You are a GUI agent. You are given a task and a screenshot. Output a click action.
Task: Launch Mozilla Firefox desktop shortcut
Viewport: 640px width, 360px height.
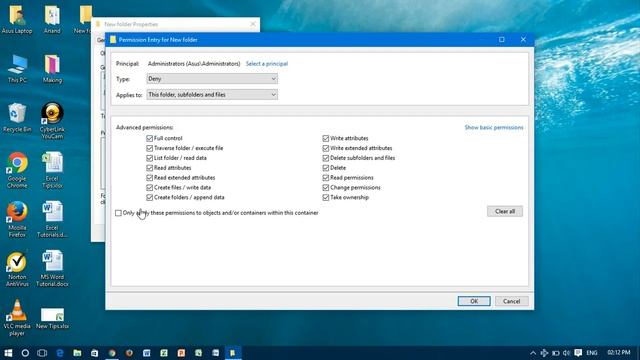point(17,219)
